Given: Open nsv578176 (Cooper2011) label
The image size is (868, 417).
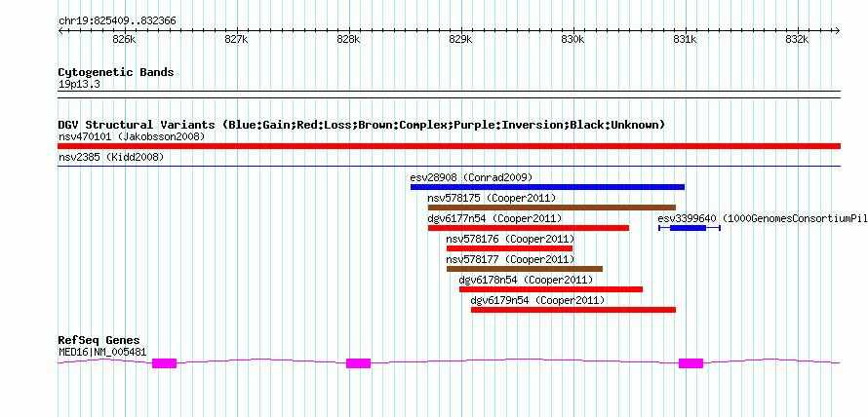Looking at the screenshot, I should click(510, 239).
